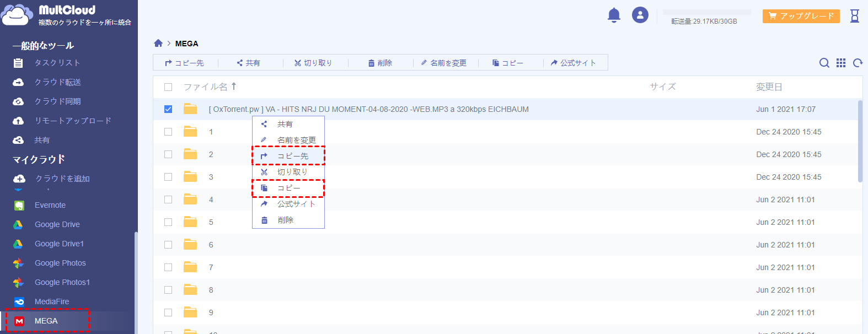Sort by 変更日 column header

click(769, 87)
